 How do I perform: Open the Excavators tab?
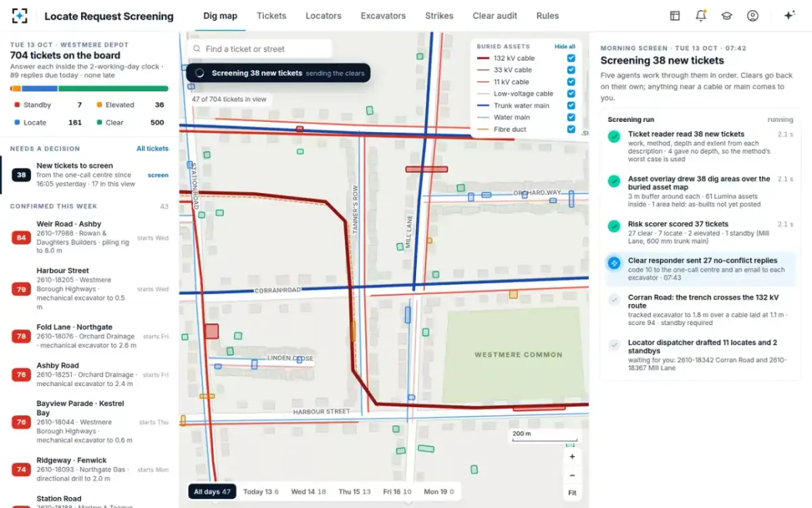point(383,16)
